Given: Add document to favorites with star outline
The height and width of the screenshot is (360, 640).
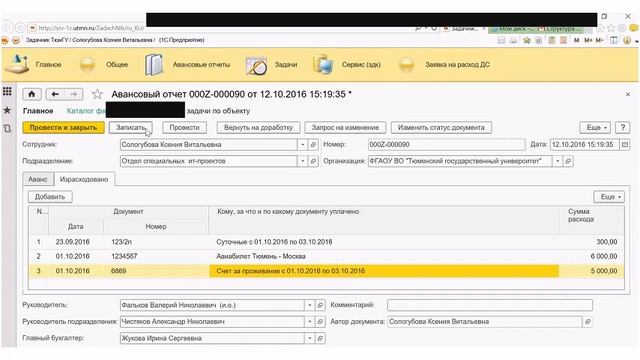Looking at the screenshot, I should coord(97,94).
